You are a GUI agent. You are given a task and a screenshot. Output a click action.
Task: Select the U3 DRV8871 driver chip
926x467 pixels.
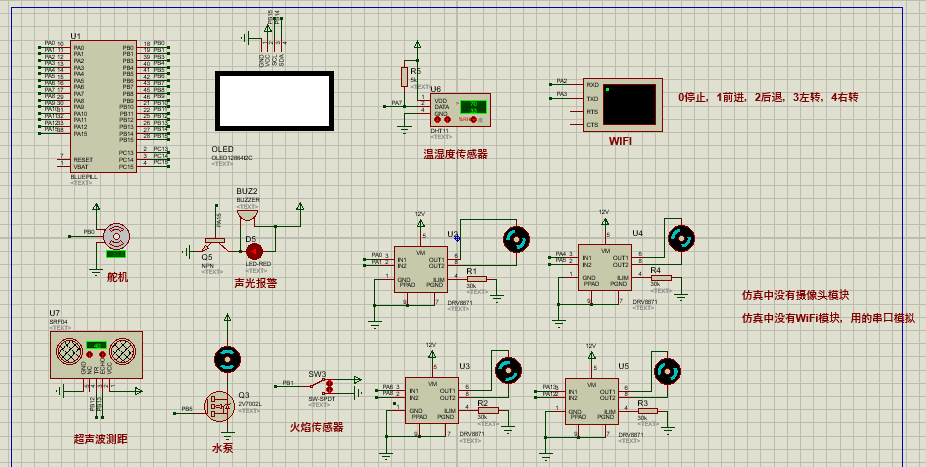click(432, 400)
